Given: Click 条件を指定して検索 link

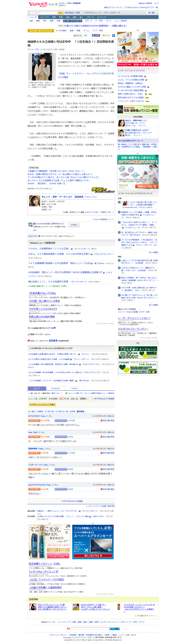Looking at the screenshot, I should 72,13.
